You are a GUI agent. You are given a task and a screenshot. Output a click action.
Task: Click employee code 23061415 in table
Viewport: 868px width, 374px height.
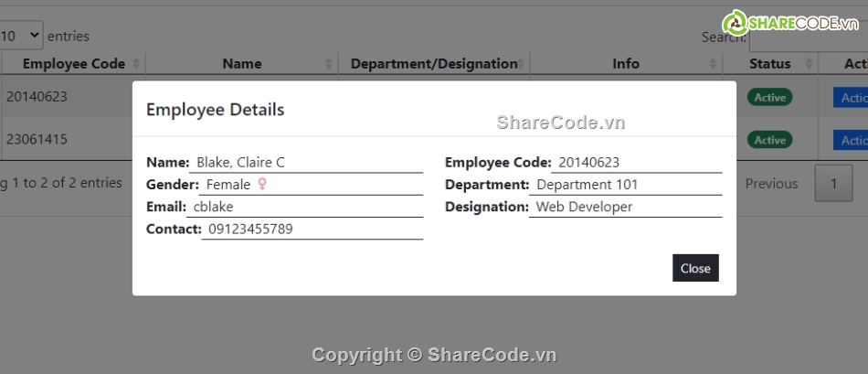click(37, 140)
